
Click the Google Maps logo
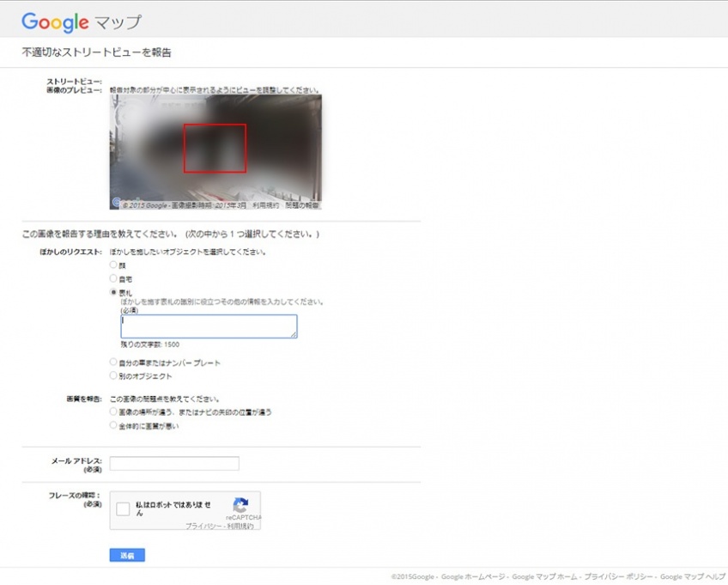click(x=81, y=21)
